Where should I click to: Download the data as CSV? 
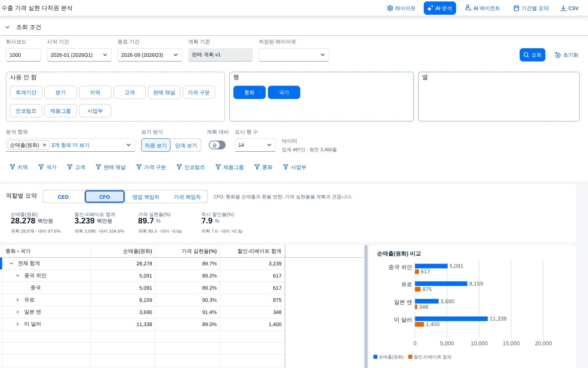pos(569,8)
